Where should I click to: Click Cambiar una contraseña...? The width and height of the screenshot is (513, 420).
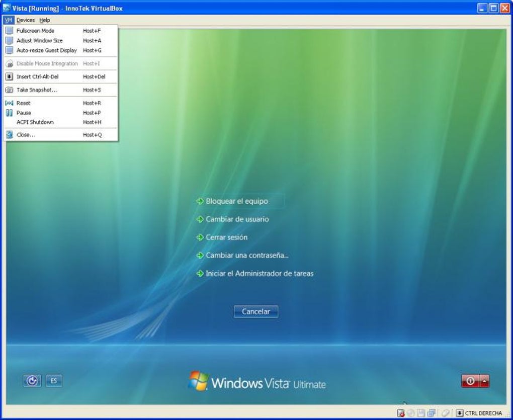click(x=247, y=255)
